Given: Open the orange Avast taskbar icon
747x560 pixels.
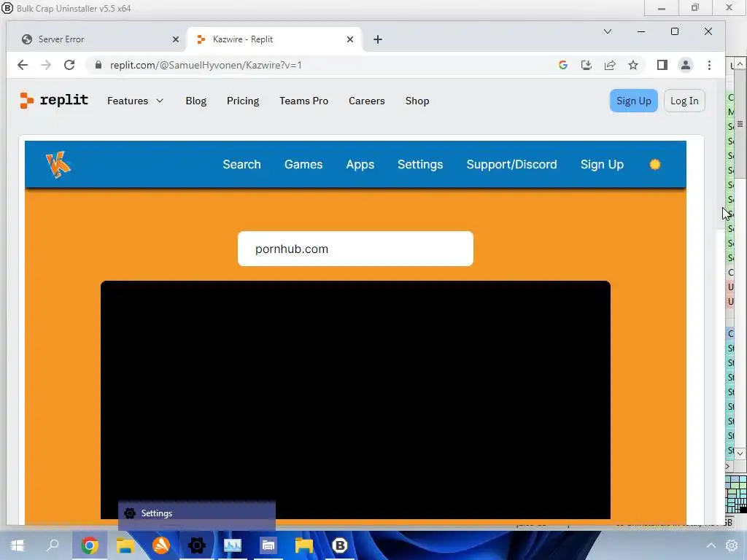Looking at the screenshot, I should (161, 545).
